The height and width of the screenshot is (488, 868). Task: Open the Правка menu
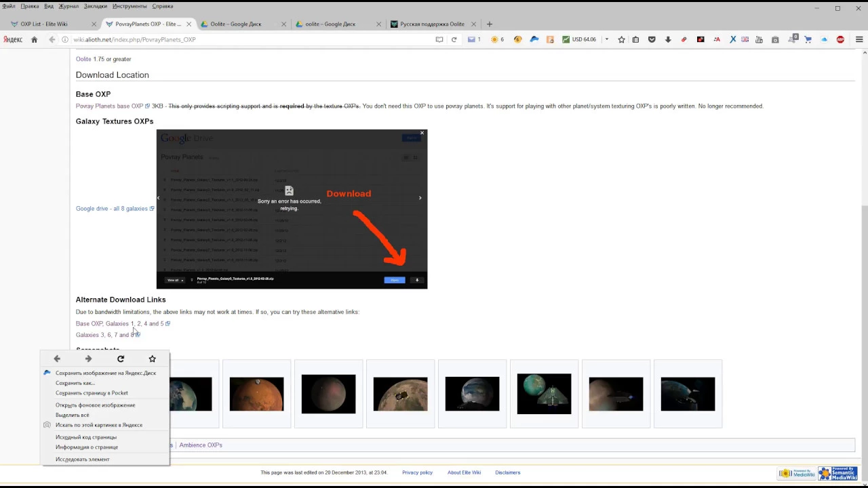tap(30, 6)
